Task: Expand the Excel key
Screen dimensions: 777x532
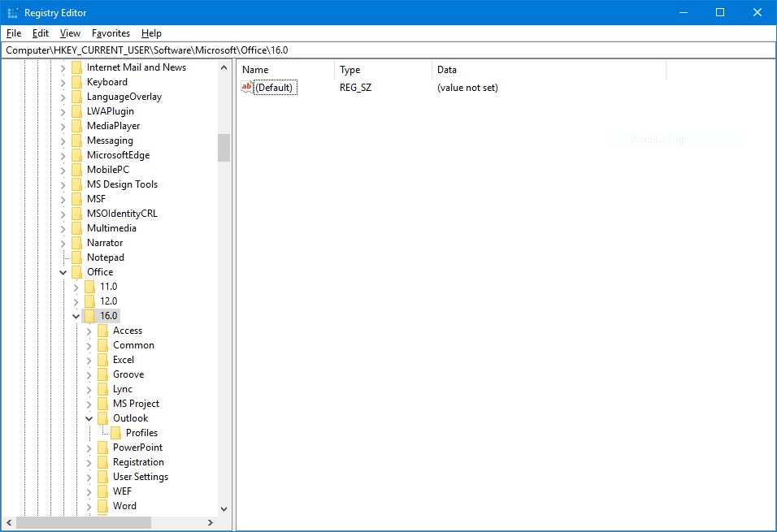Action: click(89, 360)
